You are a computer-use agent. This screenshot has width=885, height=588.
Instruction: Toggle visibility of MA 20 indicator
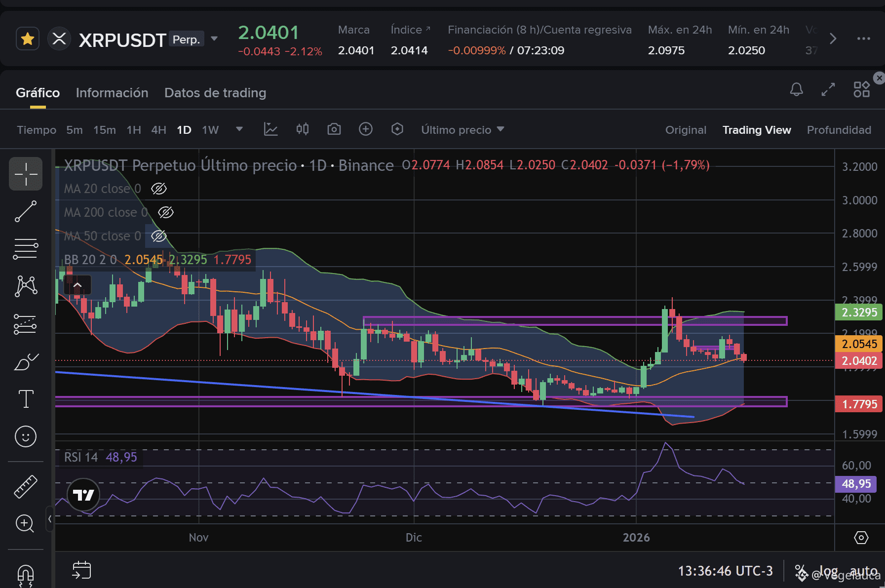point(159,189)
